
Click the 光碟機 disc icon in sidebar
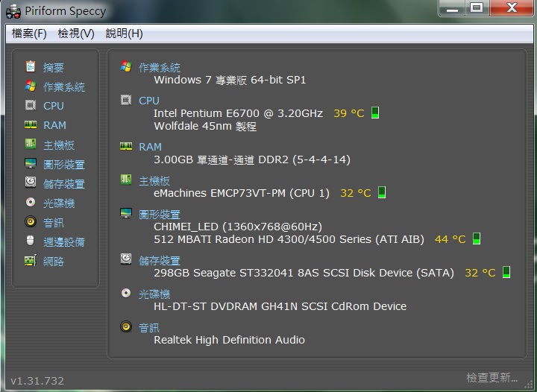pyautogui.click(x=31, y=202)
